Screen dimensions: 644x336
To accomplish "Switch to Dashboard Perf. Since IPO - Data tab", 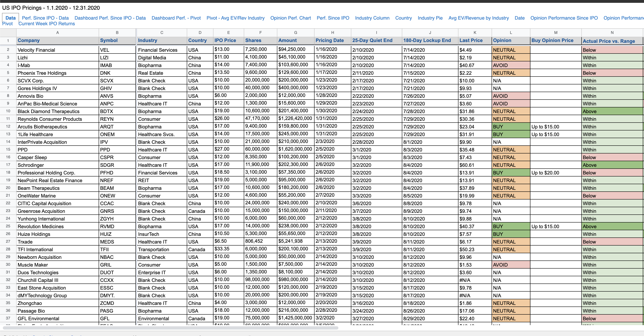I will [x=110, y=18].
